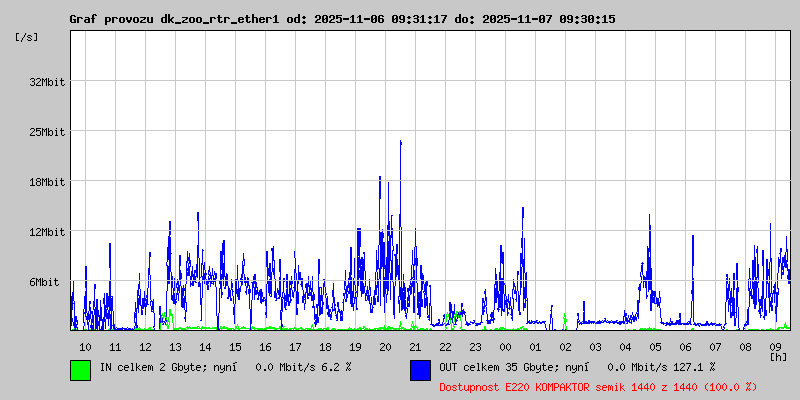
Task: Click the green IN legend color swatch
Action: coord(80,369)
